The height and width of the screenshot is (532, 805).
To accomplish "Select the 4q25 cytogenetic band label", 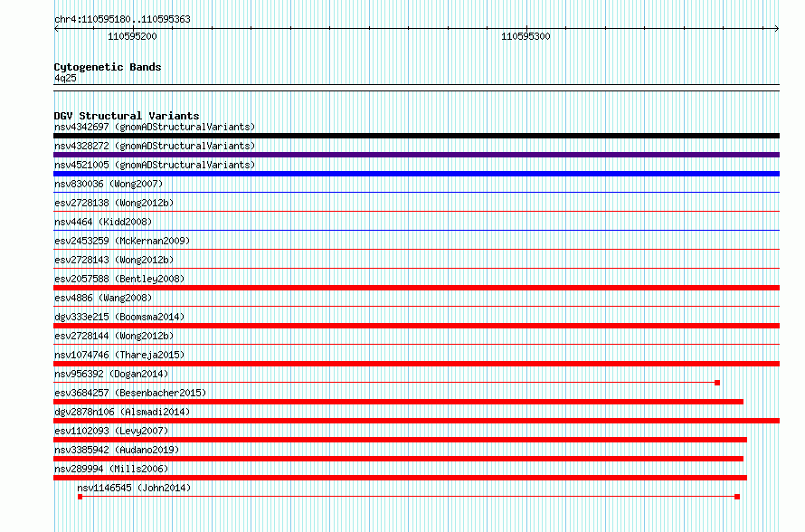I will [65, 78].
